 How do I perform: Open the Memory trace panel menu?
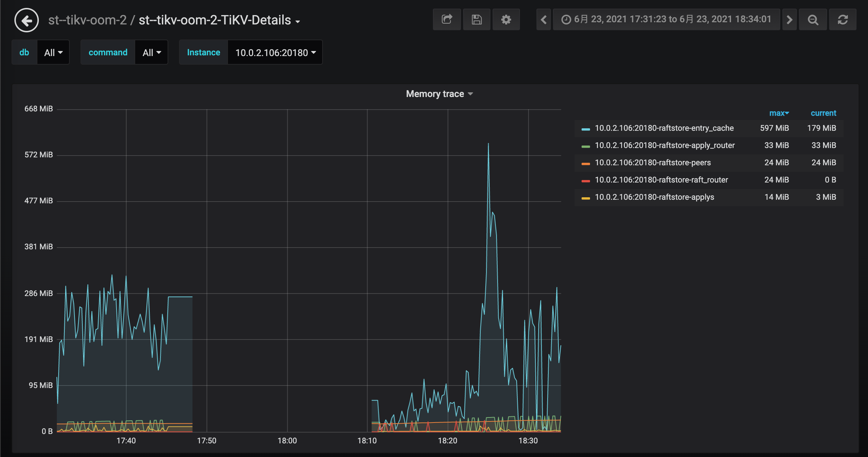(439, 94)
